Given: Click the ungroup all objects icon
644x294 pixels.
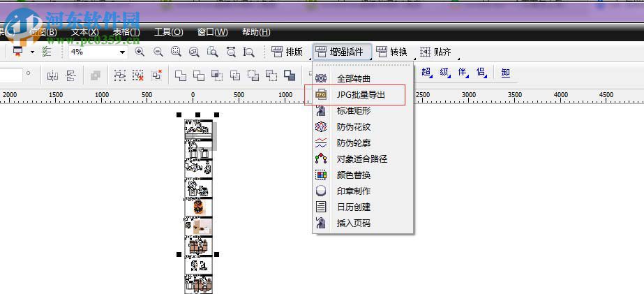Looking at the screenshot, I should pyautogui.click(x=156, y=75).
